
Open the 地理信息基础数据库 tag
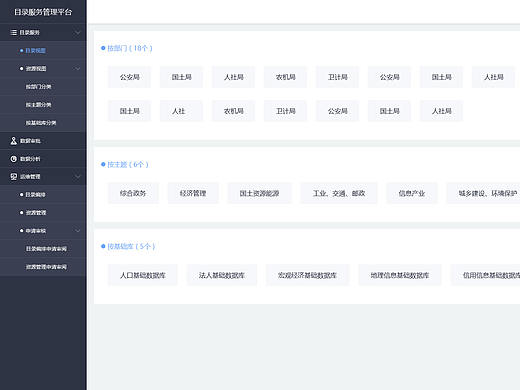(x=400, y=275)
